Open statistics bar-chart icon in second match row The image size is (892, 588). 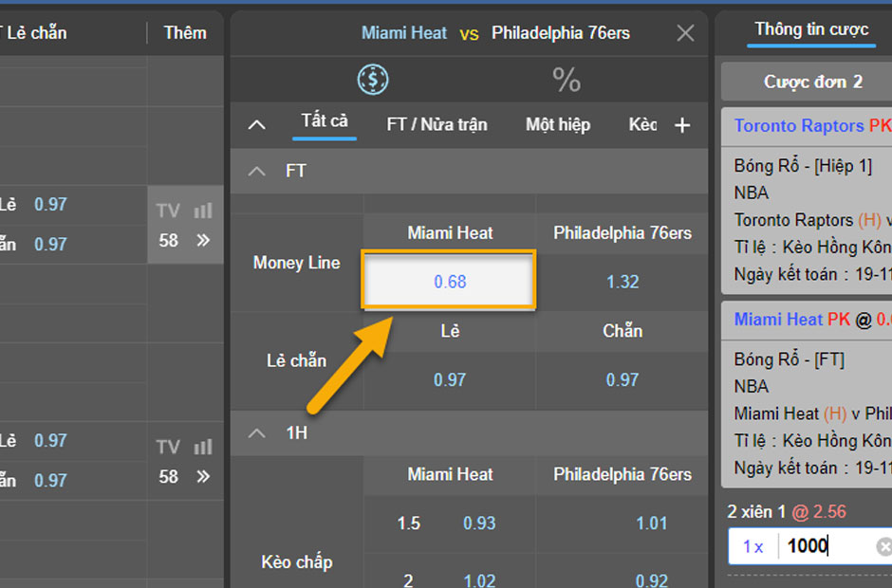(x=203, y=447)
